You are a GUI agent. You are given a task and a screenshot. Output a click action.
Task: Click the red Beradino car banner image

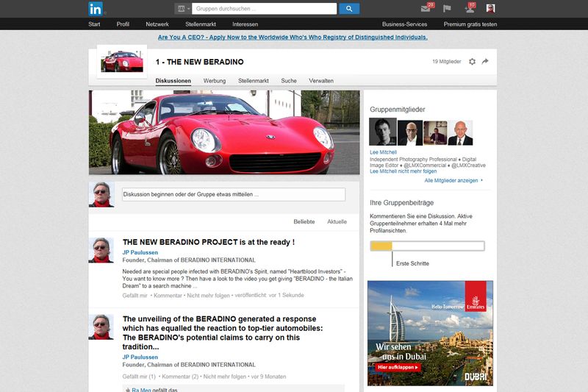pos(224,132)
